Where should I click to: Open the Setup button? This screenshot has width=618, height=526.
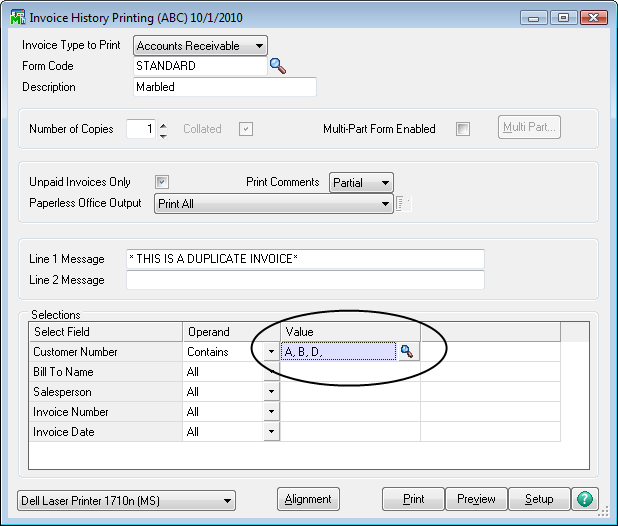tap(539, 499)
